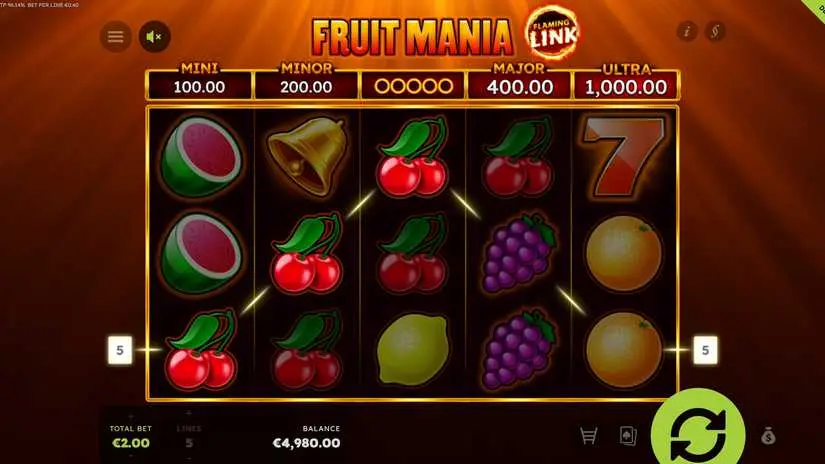Click the Flaming Link logo
The image size is (825, 464).
(x=552, y=33)
